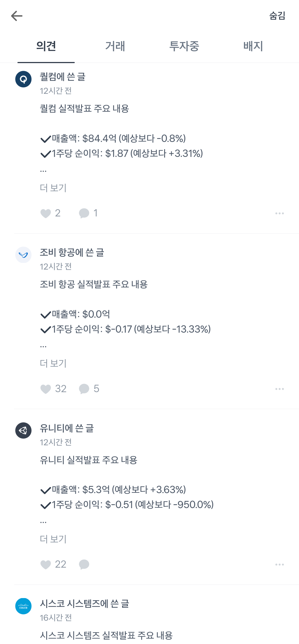This screenshot has width=299, height=644.
Task: Tap the back arrow icon
Action: (17, 16)
